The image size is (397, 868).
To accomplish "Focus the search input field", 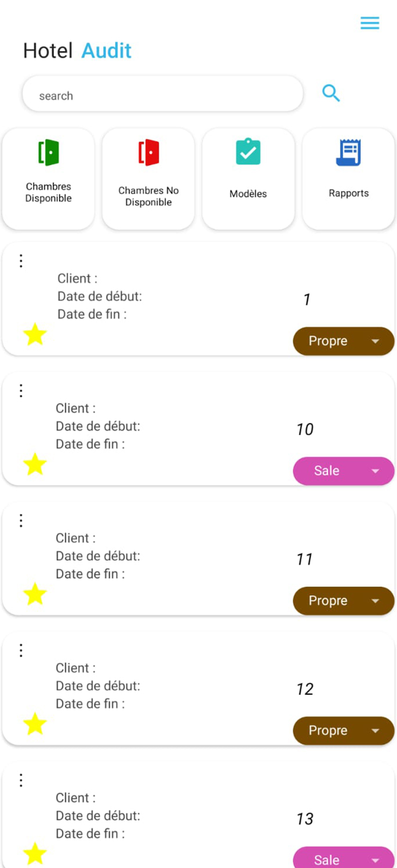I will 162,94.
